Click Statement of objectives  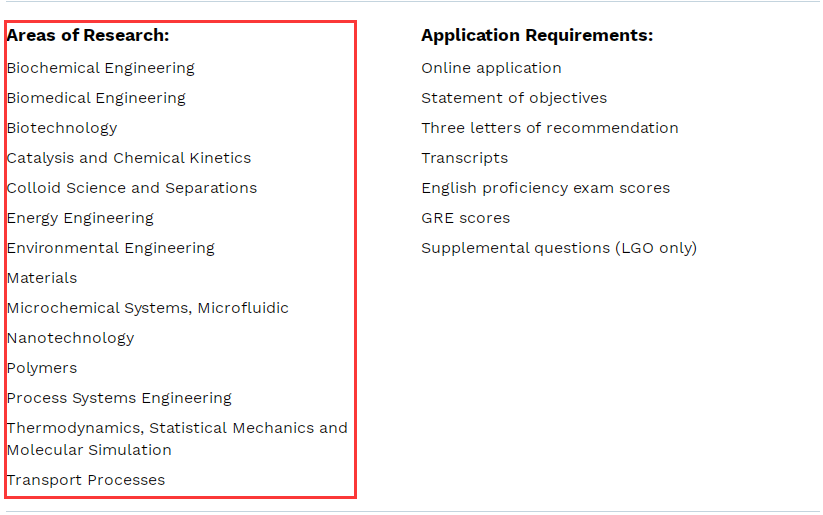point(514,98)
